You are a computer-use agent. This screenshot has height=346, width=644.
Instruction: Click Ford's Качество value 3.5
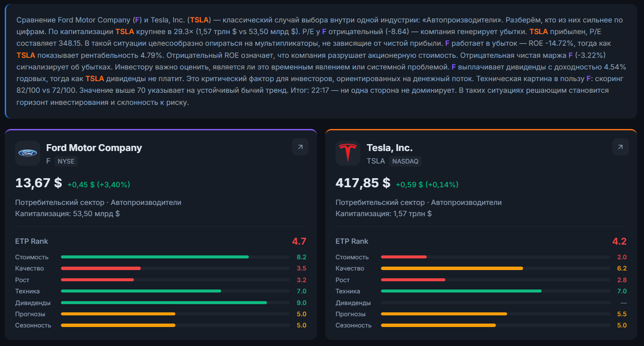pos(301,268)
